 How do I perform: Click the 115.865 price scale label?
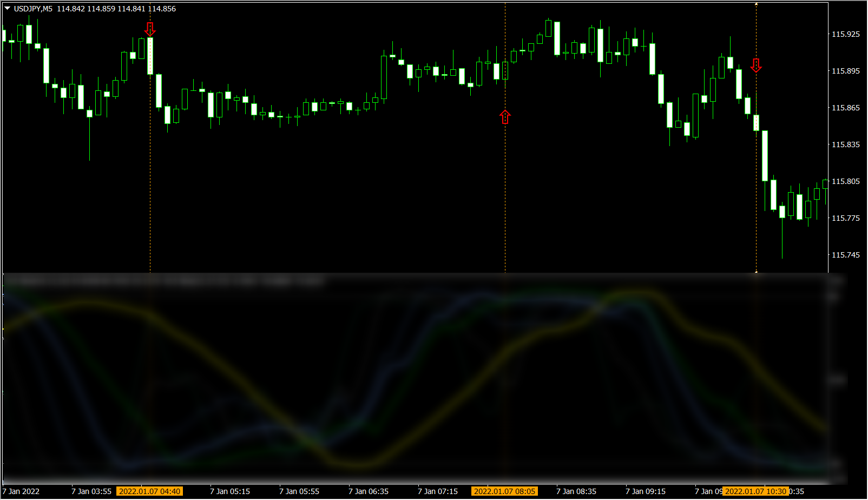pos(845,108)
